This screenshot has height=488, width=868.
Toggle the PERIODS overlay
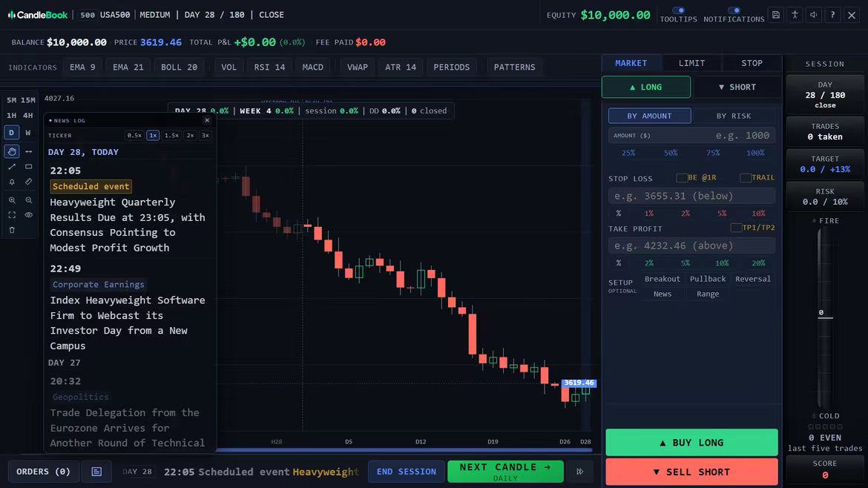click(x=451, y=67)
